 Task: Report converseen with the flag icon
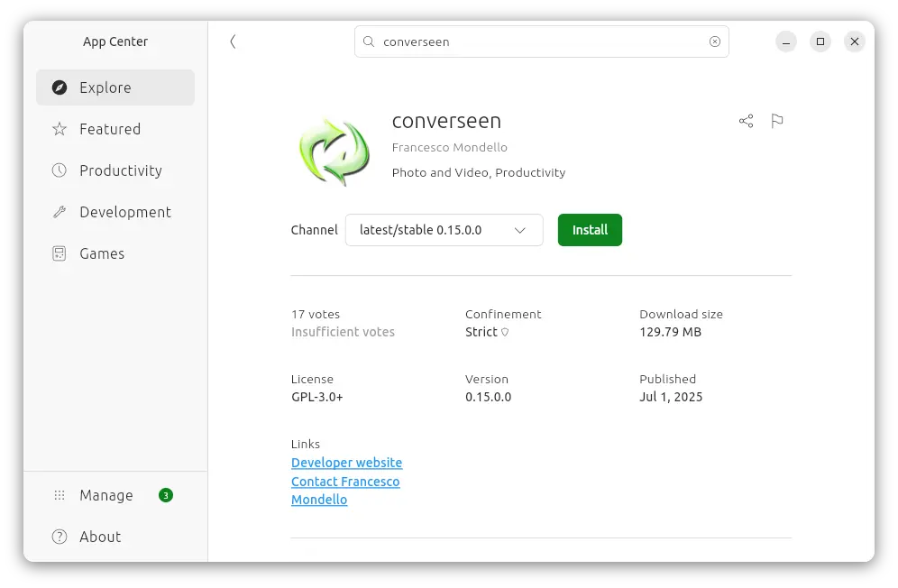click(x=776, y=120)
